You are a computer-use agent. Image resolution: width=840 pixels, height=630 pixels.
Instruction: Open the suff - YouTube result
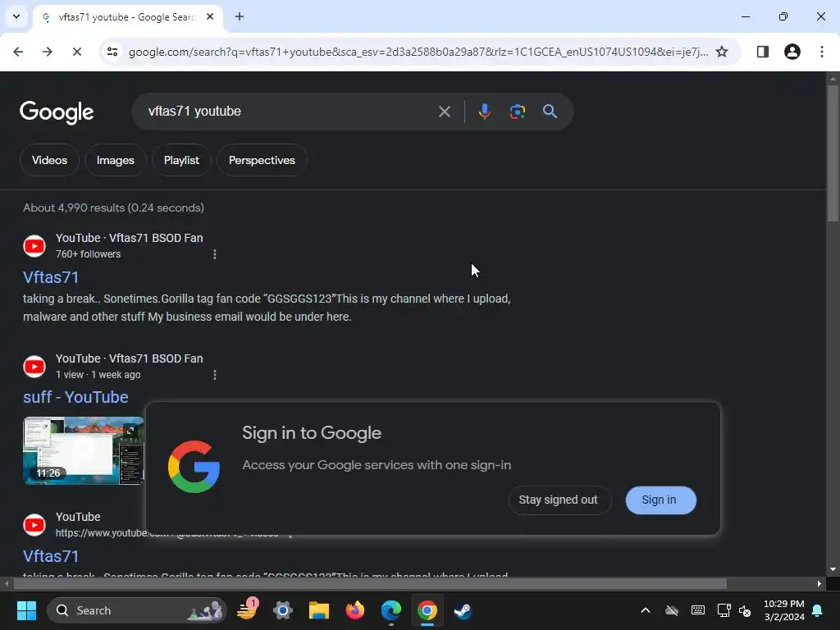[75, 398]
